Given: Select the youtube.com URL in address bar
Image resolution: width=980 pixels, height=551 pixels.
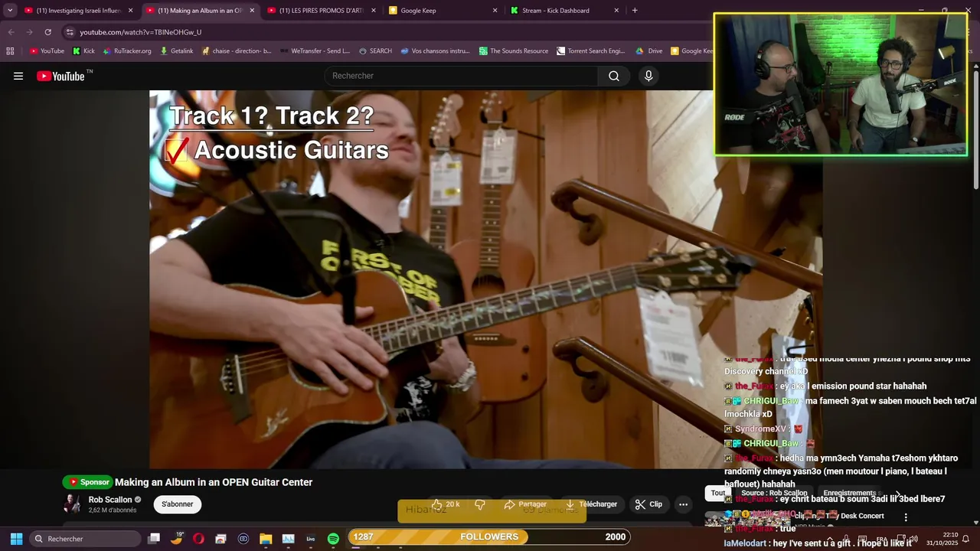Looking at the screenshot, I should pos(141,32).
